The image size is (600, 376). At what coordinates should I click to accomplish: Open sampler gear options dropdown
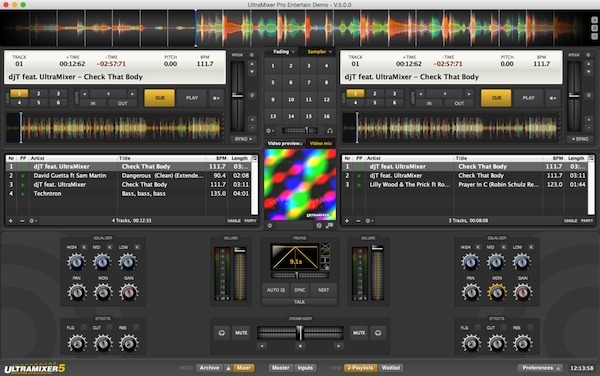tap(270, 131)
